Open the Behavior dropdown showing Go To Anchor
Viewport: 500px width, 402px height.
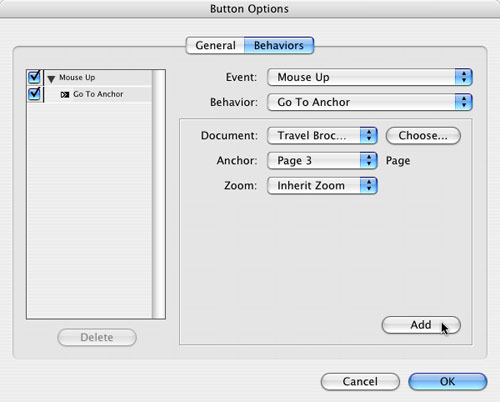370,102
